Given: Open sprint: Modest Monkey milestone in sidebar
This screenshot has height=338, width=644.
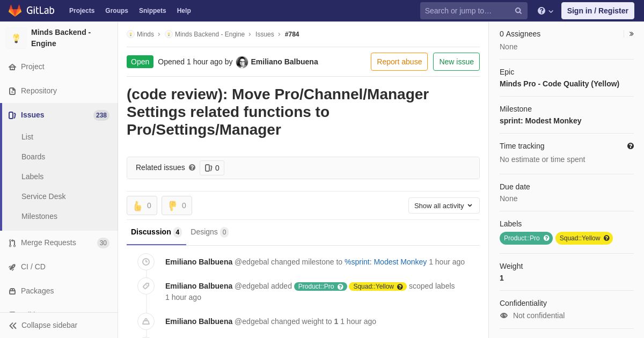Looking at the screenshot, I should [540, 121].
